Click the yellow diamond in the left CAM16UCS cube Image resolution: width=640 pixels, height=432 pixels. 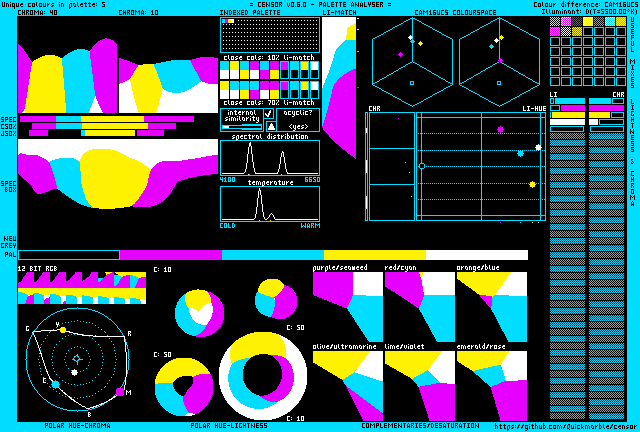[420, 43]
